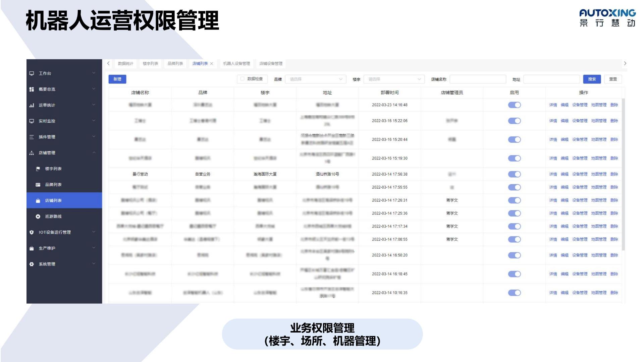Click the 运单统计 bar chart icon
Viewport: 644px width, 362px height.
(x=32, y=105)
